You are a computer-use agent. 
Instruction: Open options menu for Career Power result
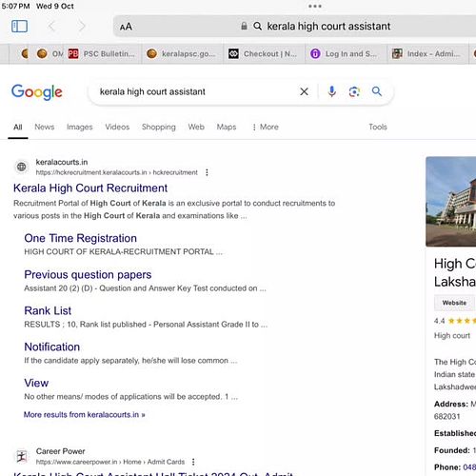point(193,462)
